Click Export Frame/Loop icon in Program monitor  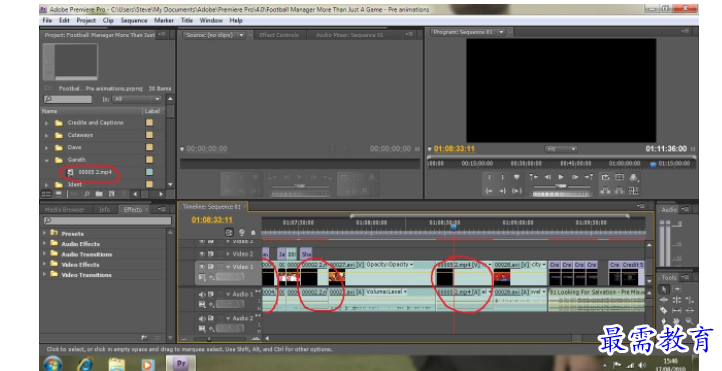[605, 177]
